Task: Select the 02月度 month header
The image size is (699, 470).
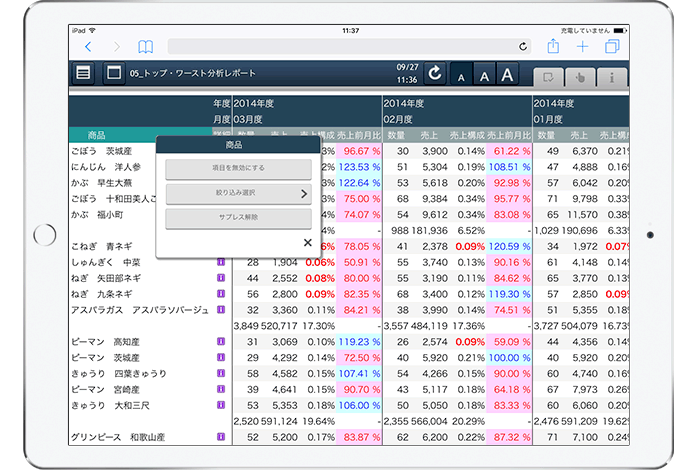Action: point(398,120)
